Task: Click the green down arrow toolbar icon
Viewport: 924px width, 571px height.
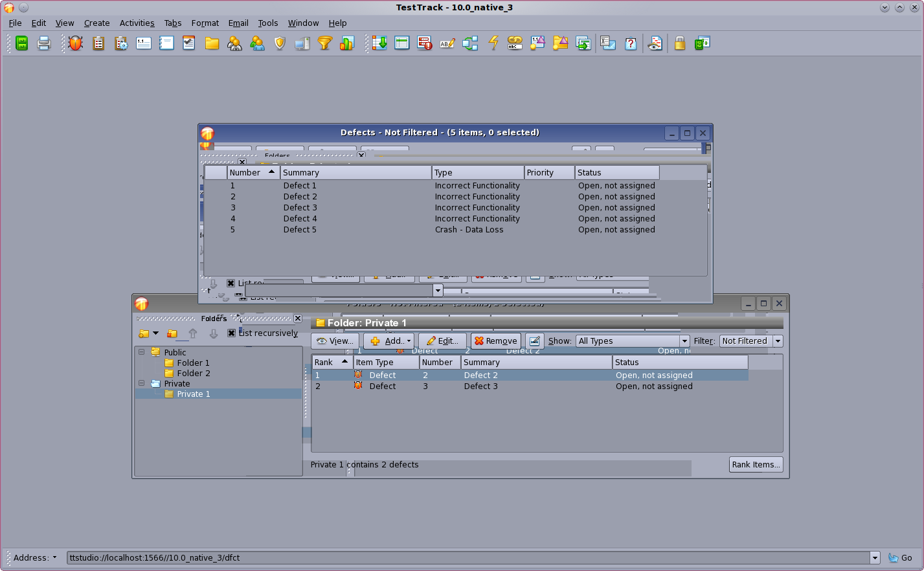Action: [379, 43]
